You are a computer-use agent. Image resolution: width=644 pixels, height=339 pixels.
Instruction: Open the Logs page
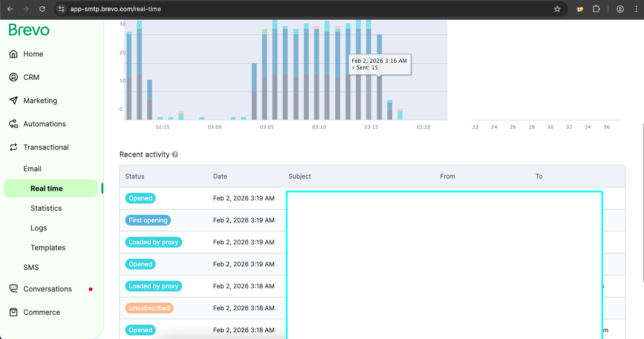click(x=38, y=228)
